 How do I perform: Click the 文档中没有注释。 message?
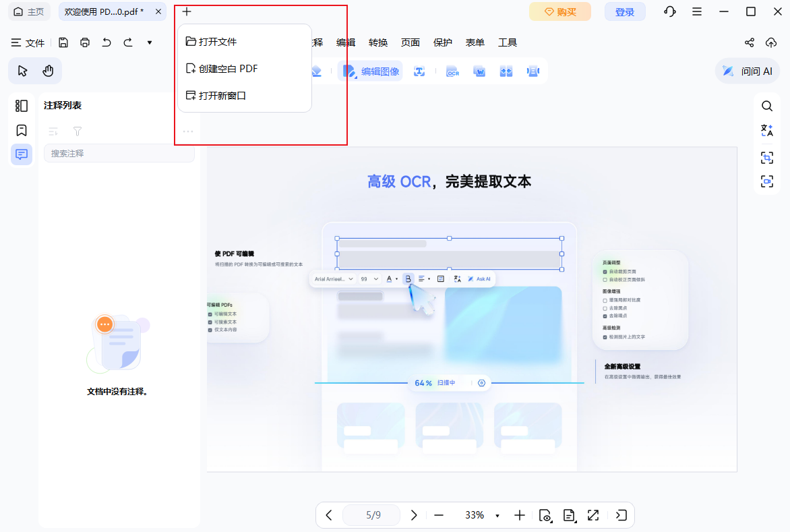117,392
